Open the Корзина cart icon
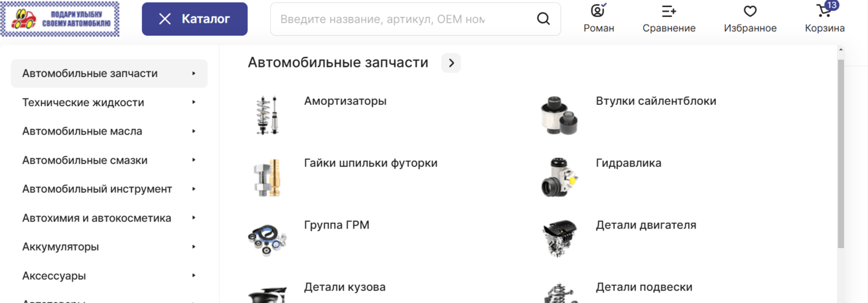868x303 pixels. 825,10
